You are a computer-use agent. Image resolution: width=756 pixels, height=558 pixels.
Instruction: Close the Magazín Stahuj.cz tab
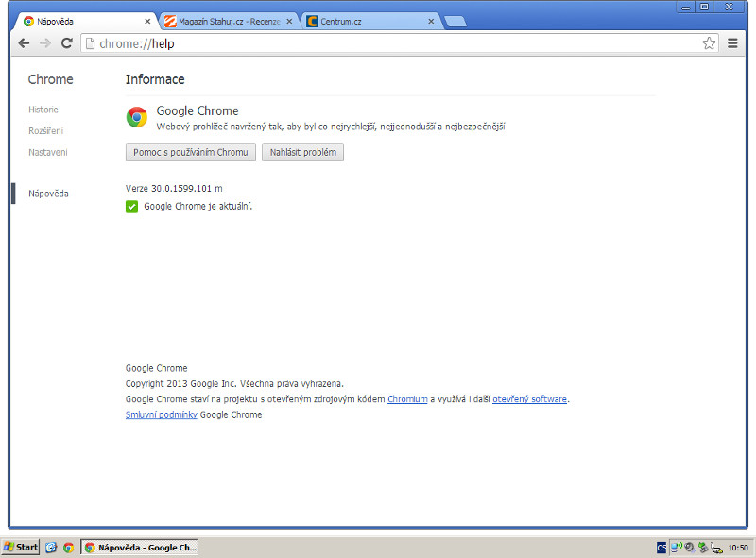[x=289, y=21]
